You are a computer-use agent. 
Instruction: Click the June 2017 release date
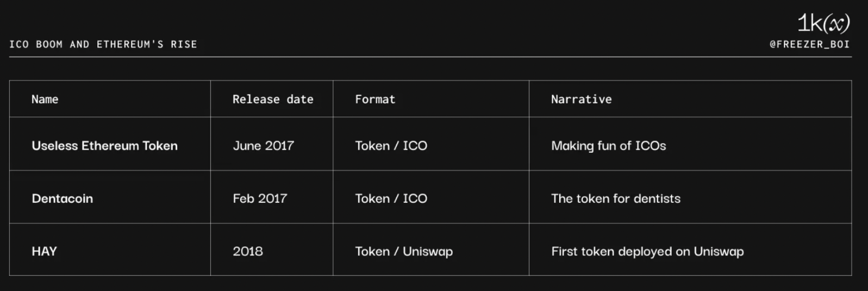point(263,146)
